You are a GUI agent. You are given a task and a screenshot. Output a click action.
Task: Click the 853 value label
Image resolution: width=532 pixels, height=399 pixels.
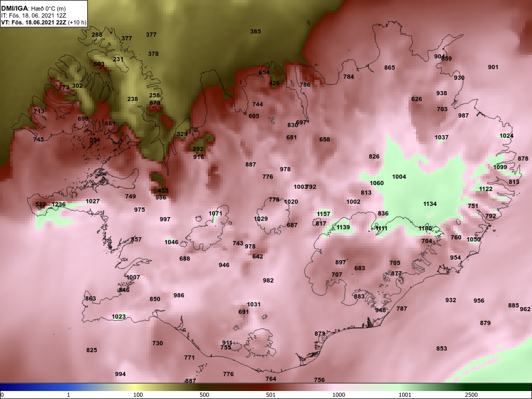(442, 348)
